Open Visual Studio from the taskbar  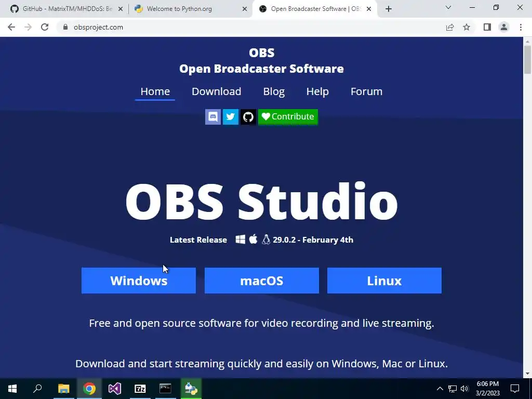pyautogui.click(x=115, y=389)
